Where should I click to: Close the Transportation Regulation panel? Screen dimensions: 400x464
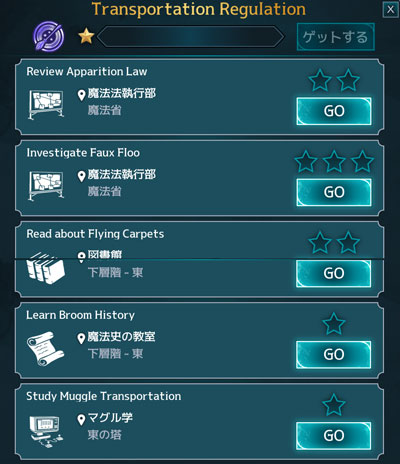[390, 10]
